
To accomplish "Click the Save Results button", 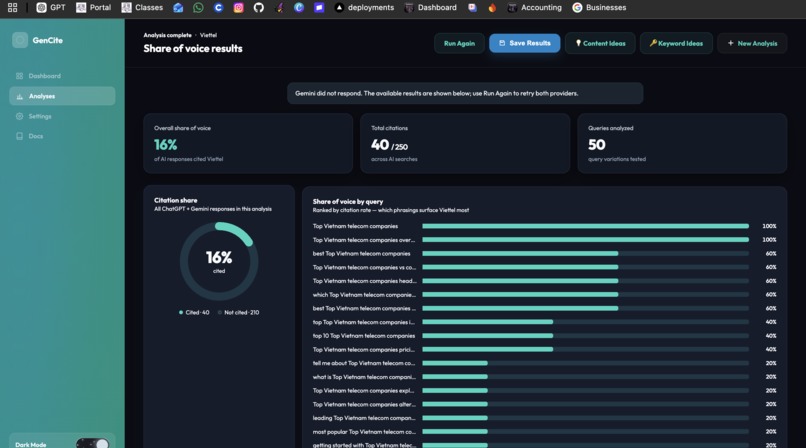I will (x=524, y=43).
